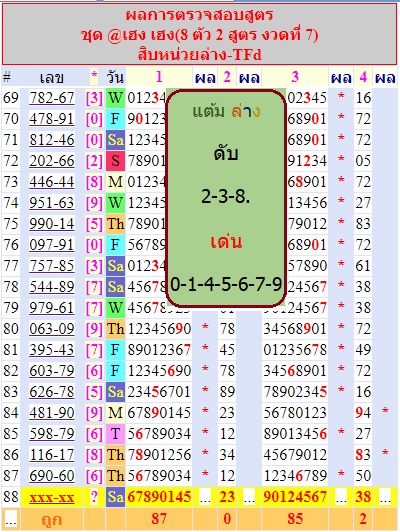Select value 89013456 in row 85
The width and height of the screenshot is (400, 532).
click(x=295, y=434)
